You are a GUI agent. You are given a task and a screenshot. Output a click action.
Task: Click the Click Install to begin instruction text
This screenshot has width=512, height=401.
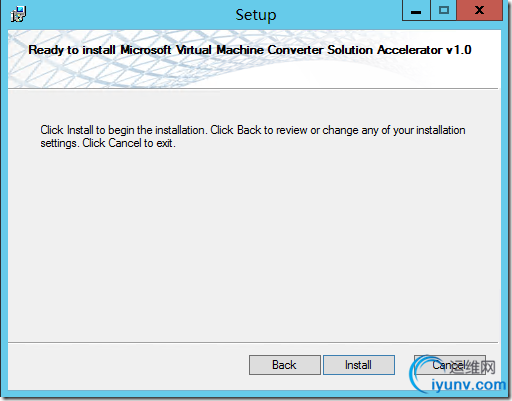(253, 130)
